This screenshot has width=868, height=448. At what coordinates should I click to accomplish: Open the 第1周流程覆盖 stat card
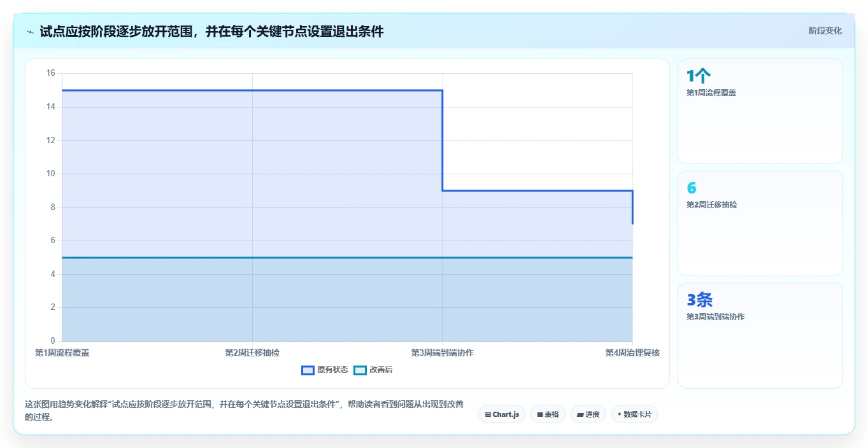pos(760,111)
